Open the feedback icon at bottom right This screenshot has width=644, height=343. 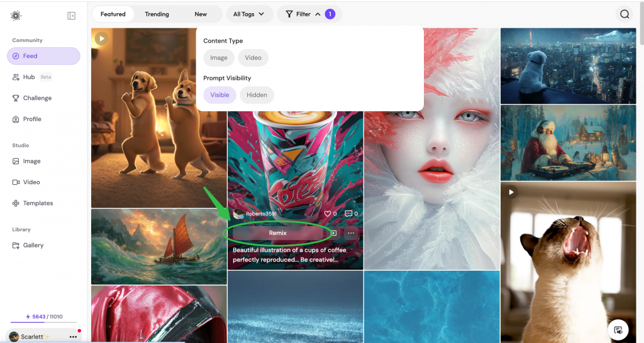tap(618, 330)
